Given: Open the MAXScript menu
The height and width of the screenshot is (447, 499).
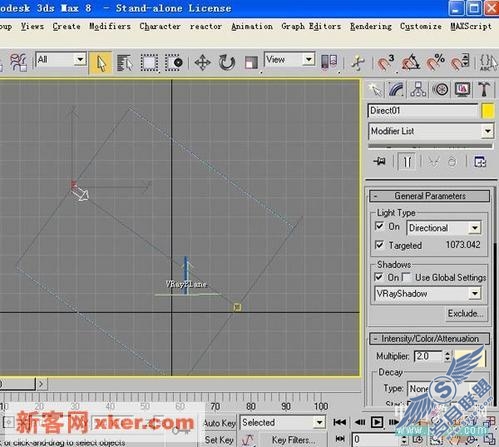Looking at the screenshot, I should [x=471, y=26].
